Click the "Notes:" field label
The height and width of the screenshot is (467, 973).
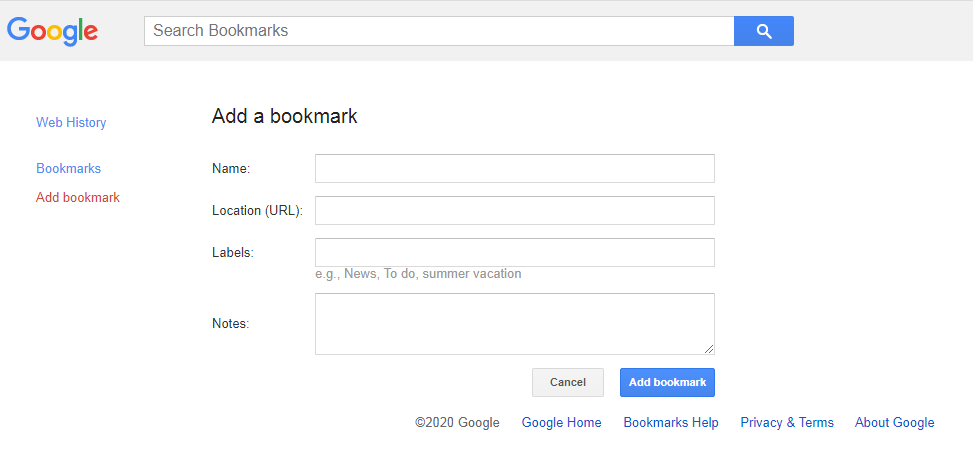(230, 324)
